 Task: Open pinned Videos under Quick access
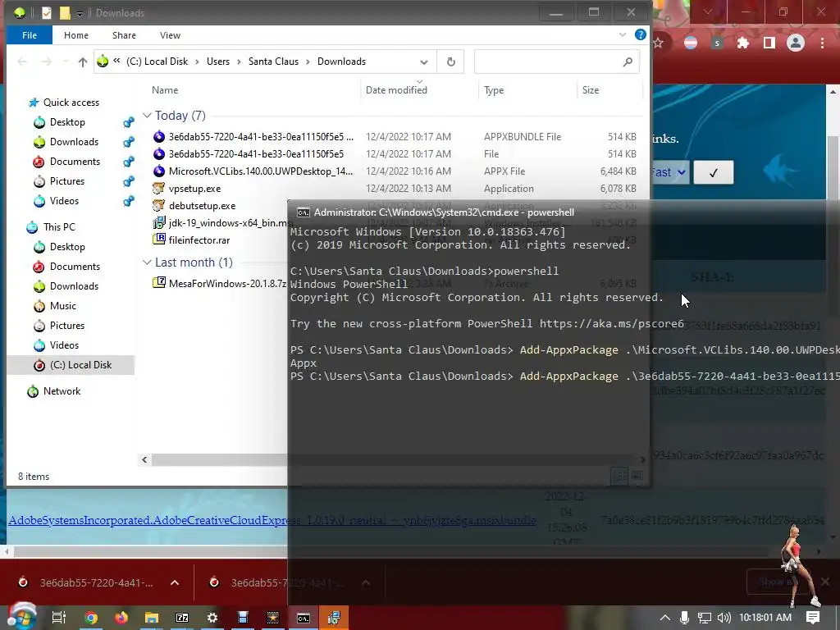click(x=64, y=201)
